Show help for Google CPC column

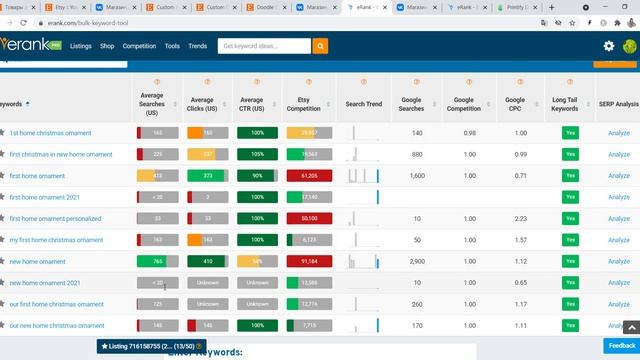coord(520,82)
